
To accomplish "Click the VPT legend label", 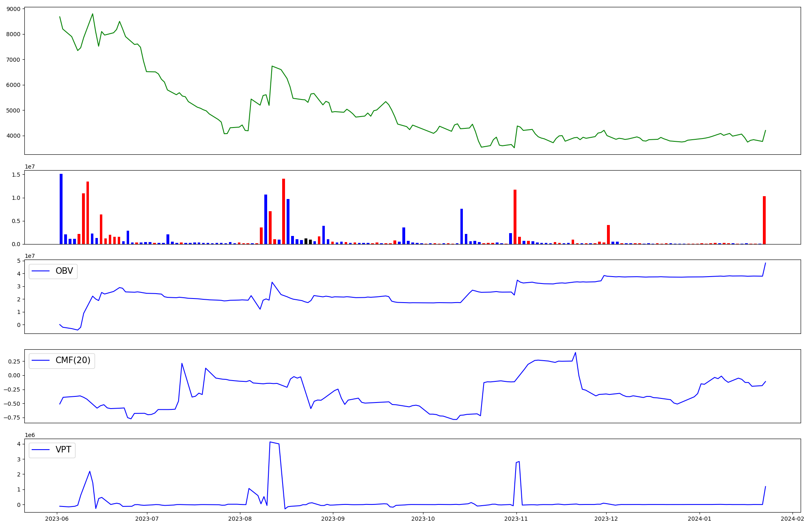I will (63, 450).
